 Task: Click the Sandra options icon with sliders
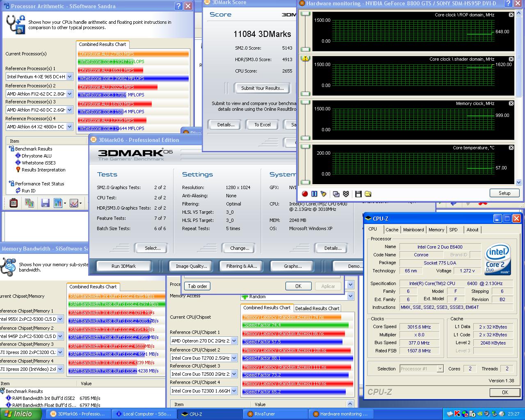click(x=14, y=203)
